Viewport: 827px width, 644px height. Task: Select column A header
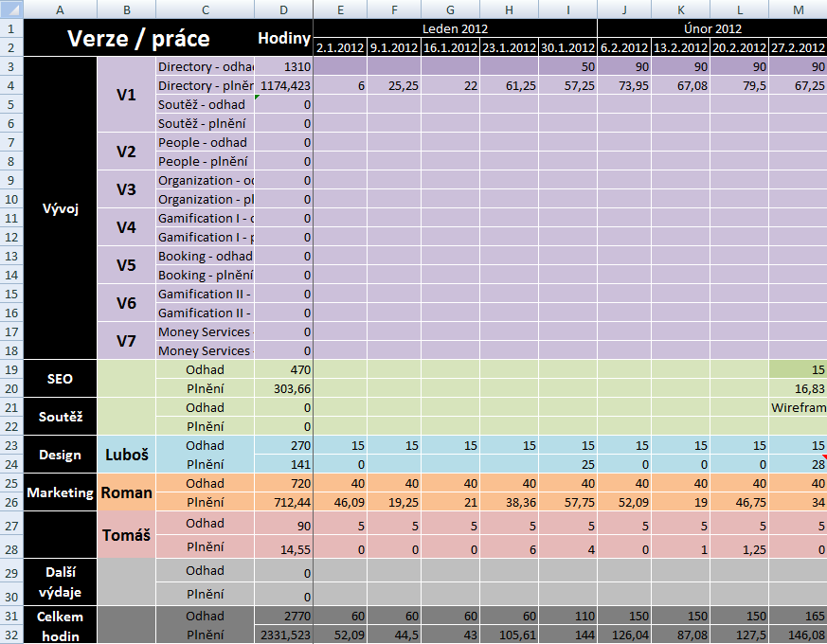click(x=60, y=9)
